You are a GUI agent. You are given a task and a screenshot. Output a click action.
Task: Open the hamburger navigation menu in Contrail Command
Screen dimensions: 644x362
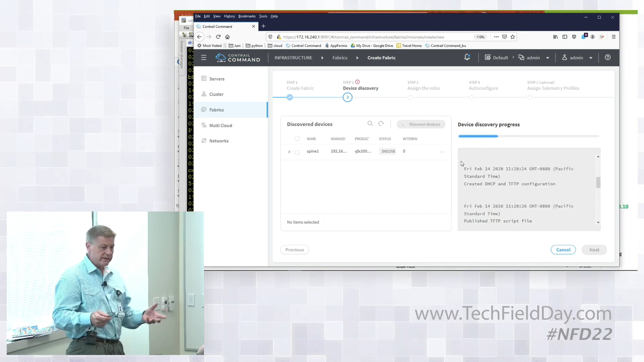[204, 58]
